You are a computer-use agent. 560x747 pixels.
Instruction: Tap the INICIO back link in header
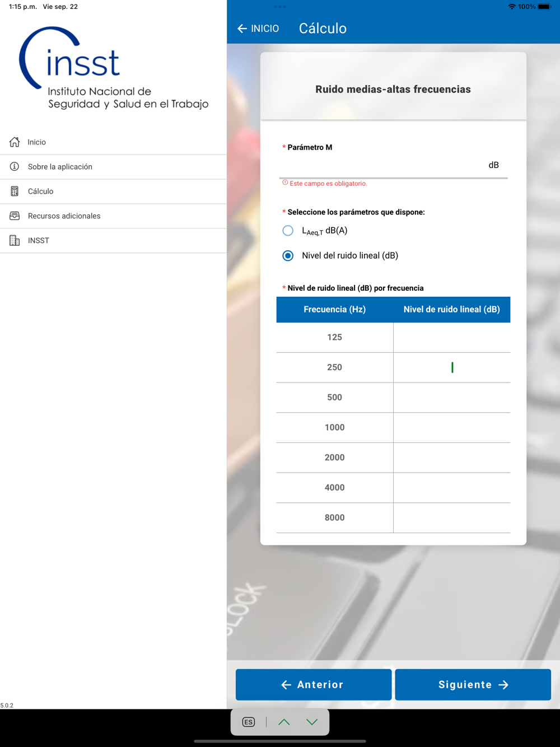pyautogui.click(x=258, y=29)
